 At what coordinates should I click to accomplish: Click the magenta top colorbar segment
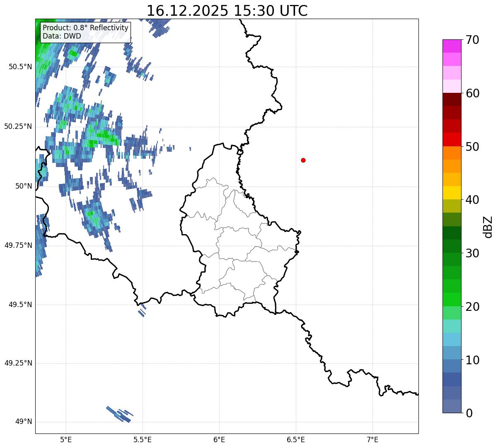pyautogui.click(x=452, y=46)
